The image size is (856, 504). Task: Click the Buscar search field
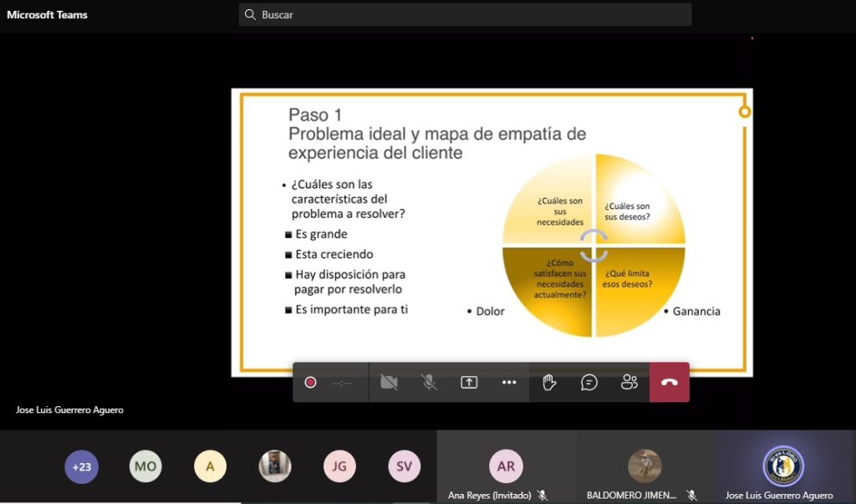click(x=468, y=14)
